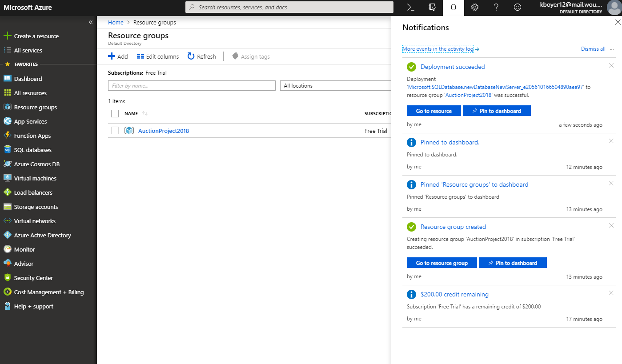Click Go to resource group button
622x364 pixels.
[442, 263]
